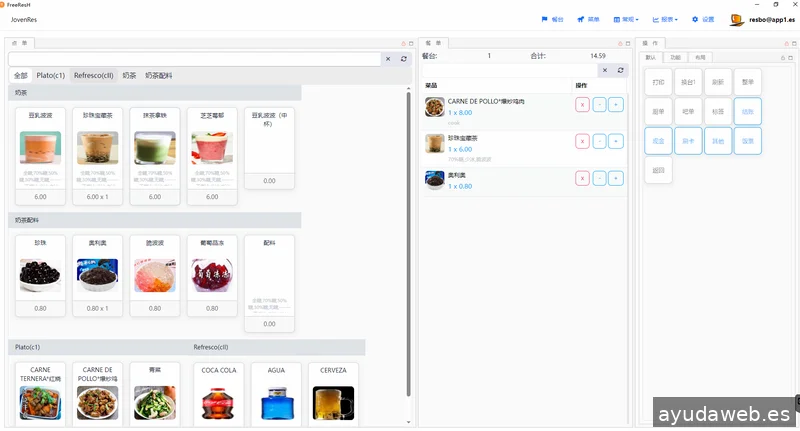Viewport: 800px width, 431px height.
Task: Click the 结账 checkout button
Action: point(747,112)
